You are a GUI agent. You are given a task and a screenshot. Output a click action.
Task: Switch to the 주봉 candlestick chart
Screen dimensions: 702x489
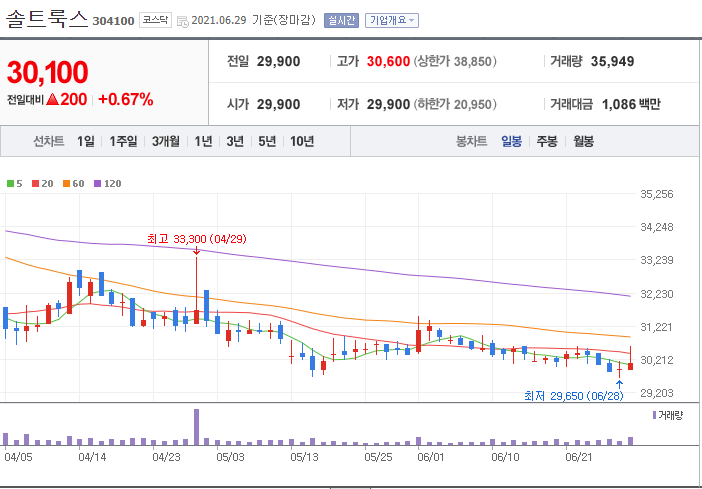click(547, 142)
